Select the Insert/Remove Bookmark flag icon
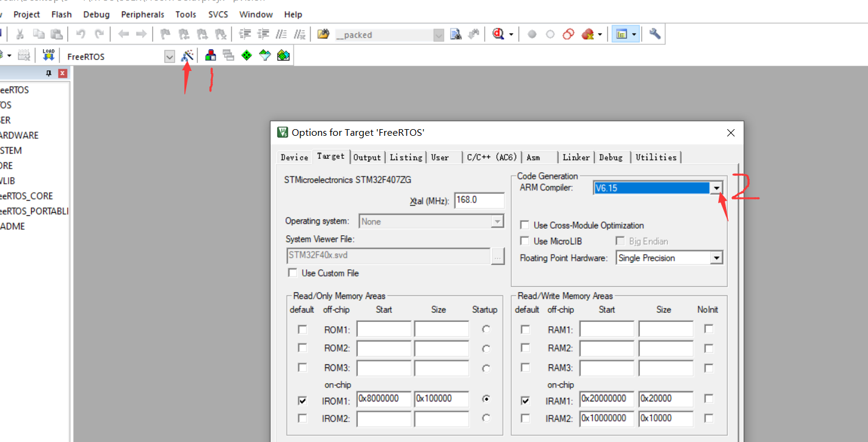This screenshot has width=868, height=442. click(165, 34)
